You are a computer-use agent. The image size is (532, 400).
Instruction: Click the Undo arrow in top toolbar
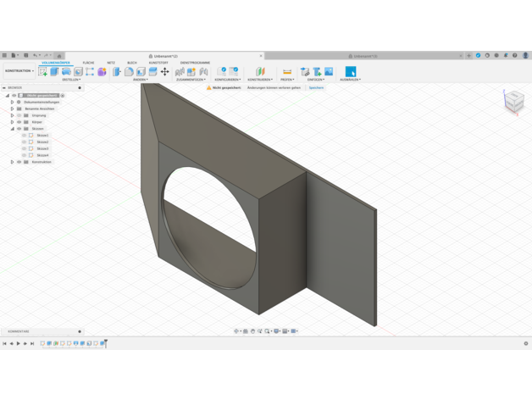(x=35, y=56)
